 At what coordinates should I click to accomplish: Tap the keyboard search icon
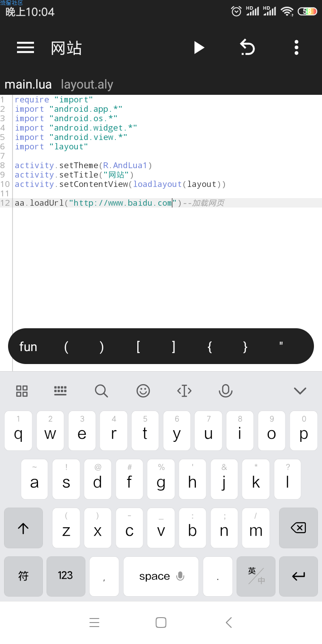pyautogui.click(x=102, y=391)
